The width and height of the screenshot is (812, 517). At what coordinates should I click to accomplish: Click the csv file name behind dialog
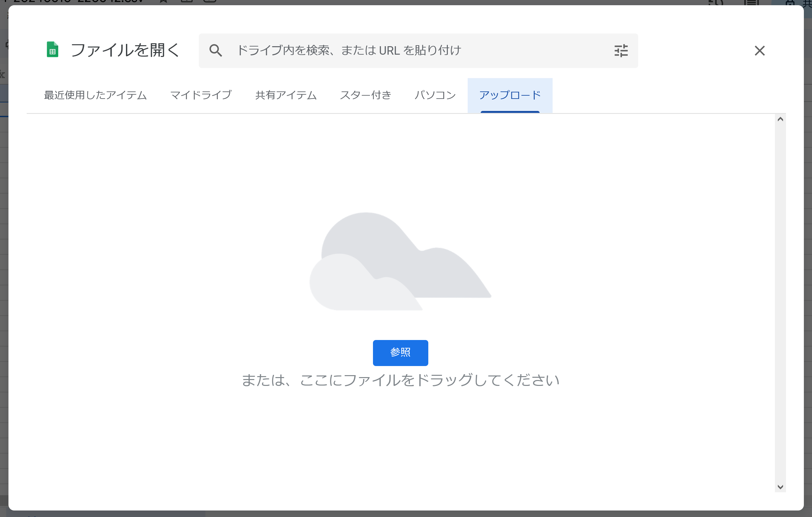tap(77, 2)
